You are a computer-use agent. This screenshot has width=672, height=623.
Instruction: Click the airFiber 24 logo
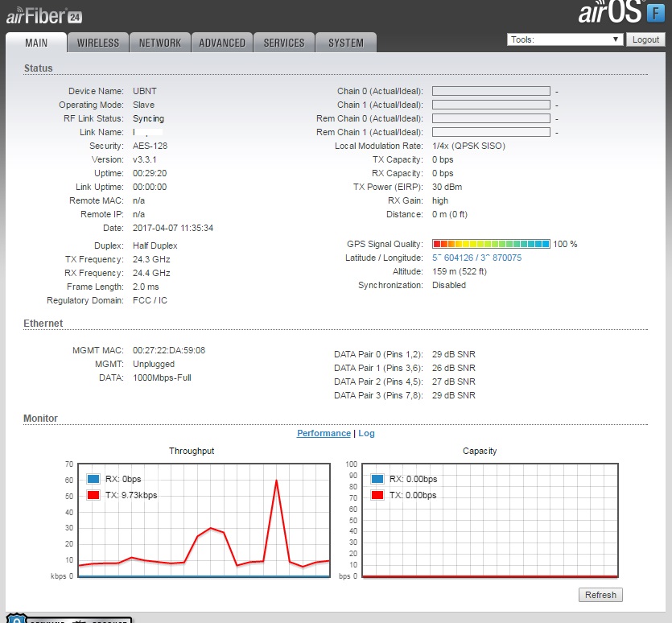[44, 16]
